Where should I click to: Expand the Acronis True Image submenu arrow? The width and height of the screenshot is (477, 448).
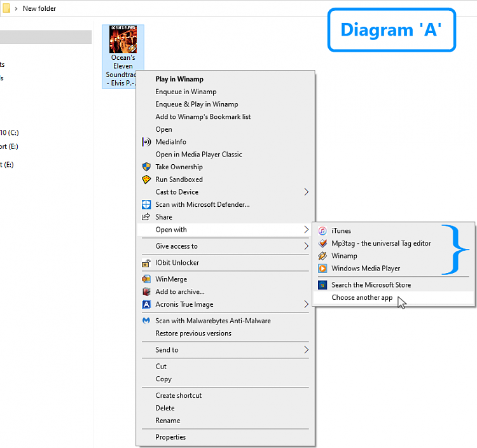(307, 304)
